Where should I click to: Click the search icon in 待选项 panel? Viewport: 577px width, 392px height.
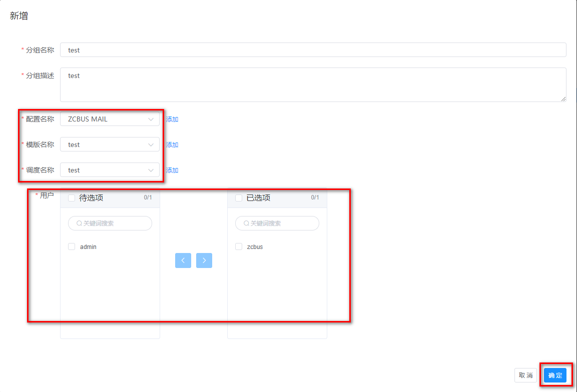[79, 223]
